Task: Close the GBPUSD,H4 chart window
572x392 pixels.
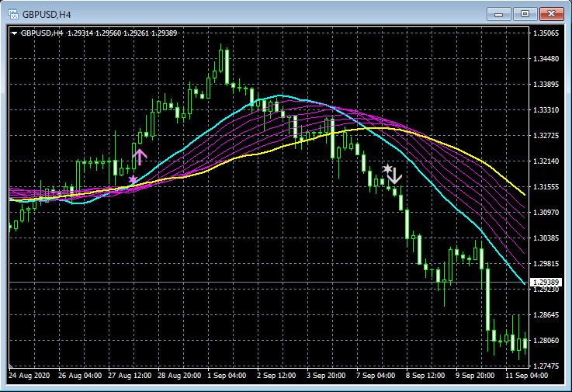Action: [x=551, y=14]
